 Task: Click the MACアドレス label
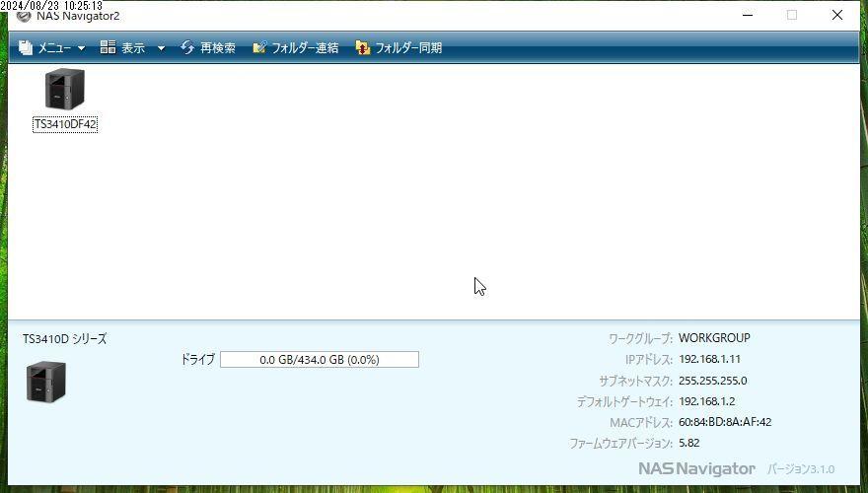(x=641, y=423)
